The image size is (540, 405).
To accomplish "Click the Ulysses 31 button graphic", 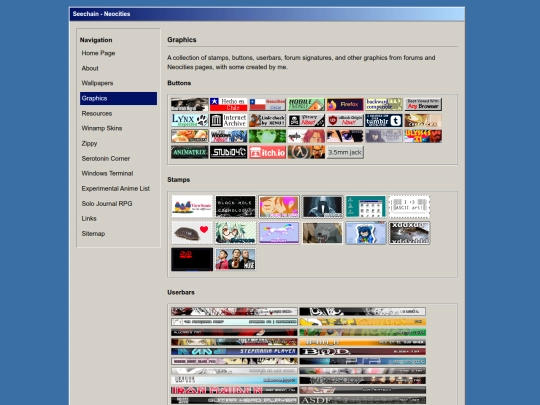I will point(423,136).
